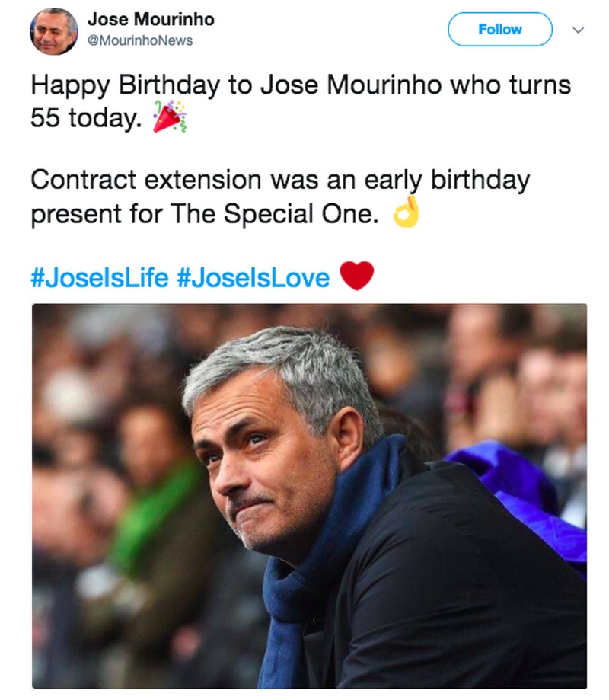
Task: Open the #JoseIsLife hashtag
Action: tap(99, 276)
